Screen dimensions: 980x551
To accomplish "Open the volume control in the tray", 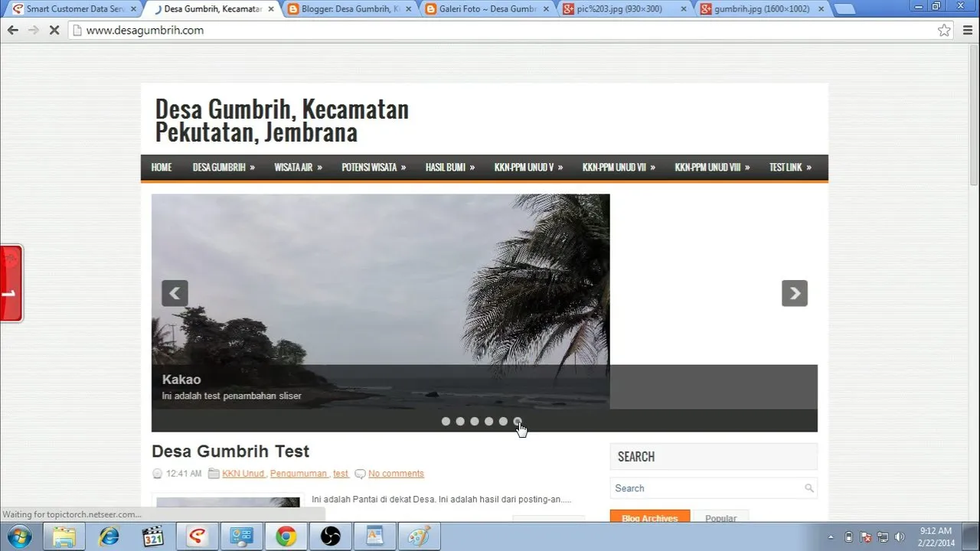I will coord(900,536).
